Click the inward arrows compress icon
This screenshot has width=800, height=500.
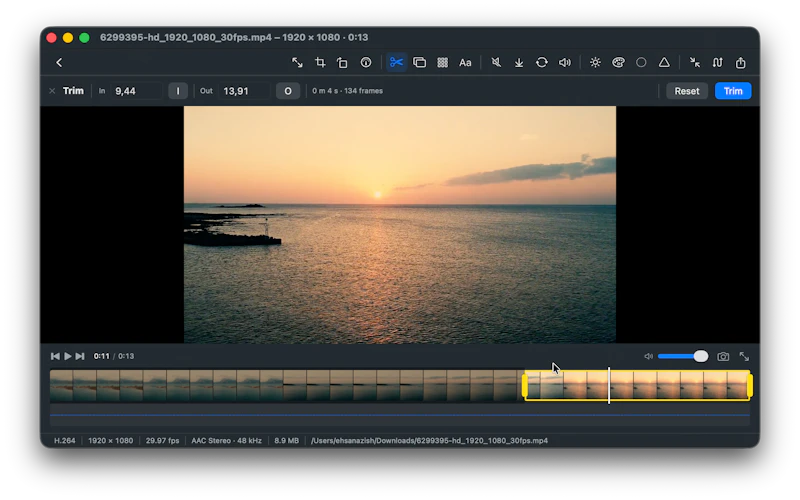[x=695, y=63]
